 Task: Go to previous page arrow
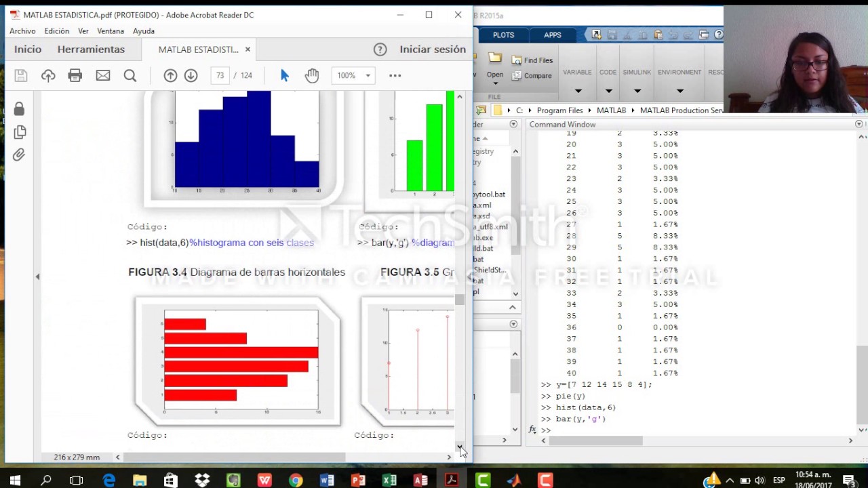(170, 76)
